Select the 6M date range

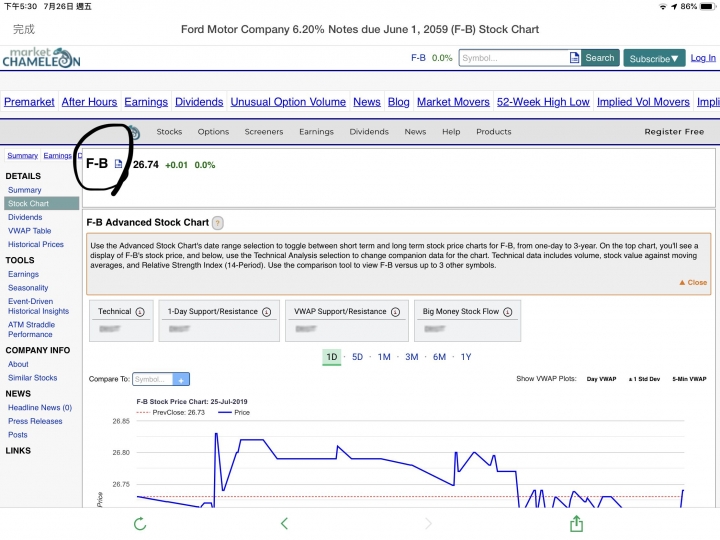(x=439, y=357)
